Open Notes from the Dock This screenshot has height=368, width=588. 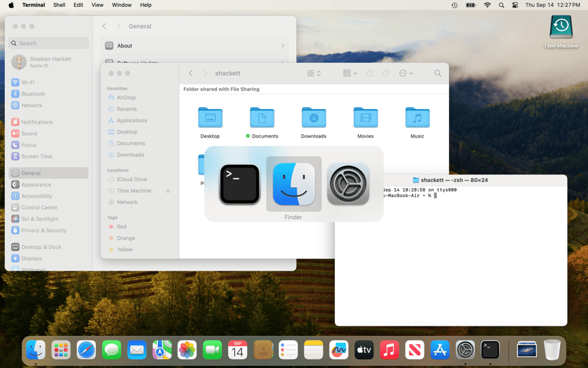click(314, 350)
